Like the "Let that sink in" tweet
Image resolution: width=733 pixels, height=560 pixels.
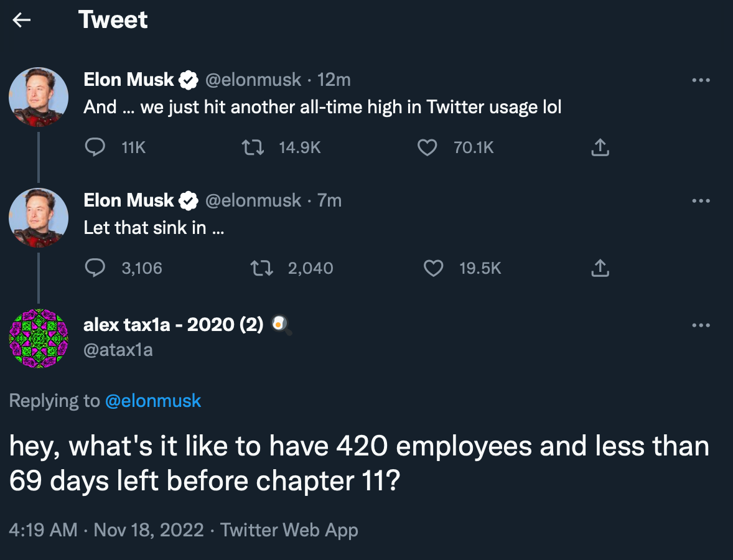(432, 268)
